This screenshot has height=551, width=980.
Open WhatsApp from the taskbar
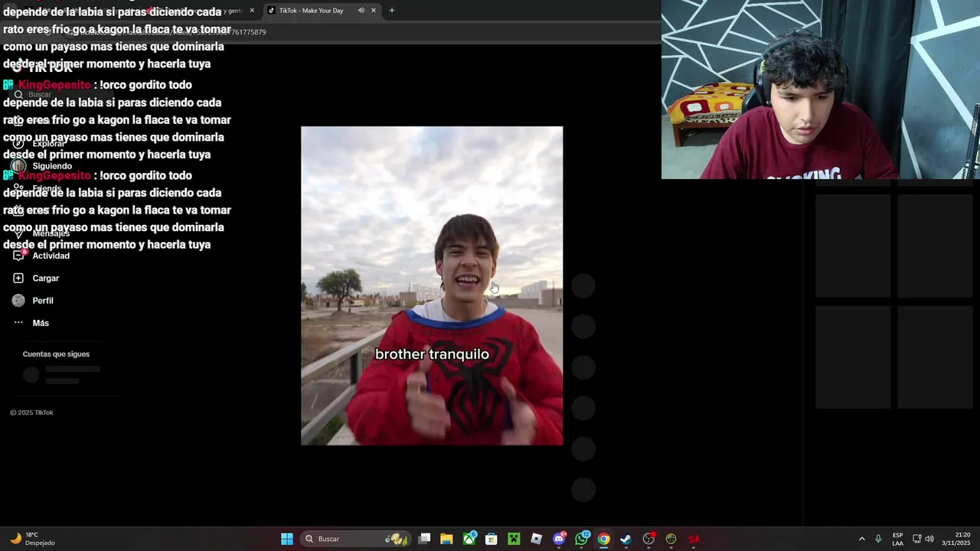click(582, 539)
